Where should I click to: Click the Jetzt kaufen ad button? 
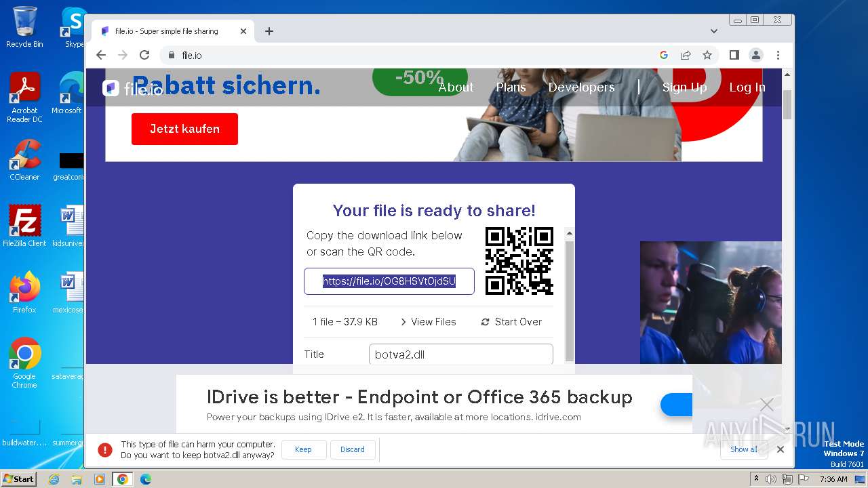(x=184, y=129)
